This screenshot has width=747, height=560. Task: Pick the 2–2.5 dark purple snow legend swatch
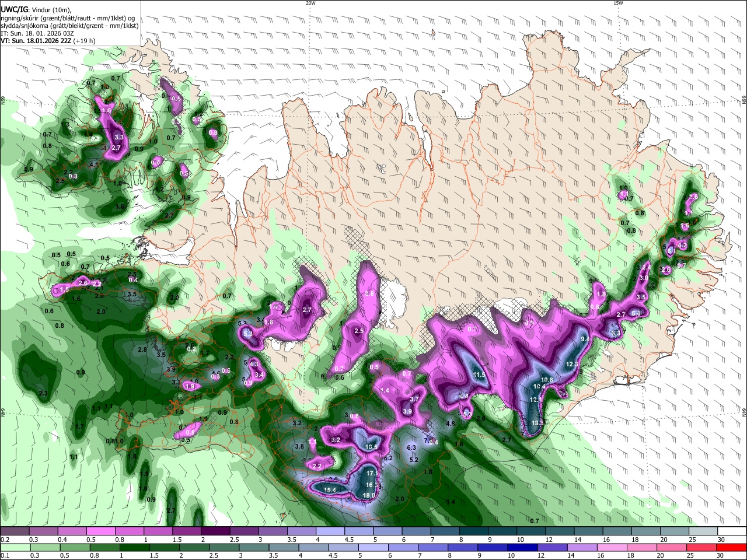pyautogui.click(x=215, y=531)
